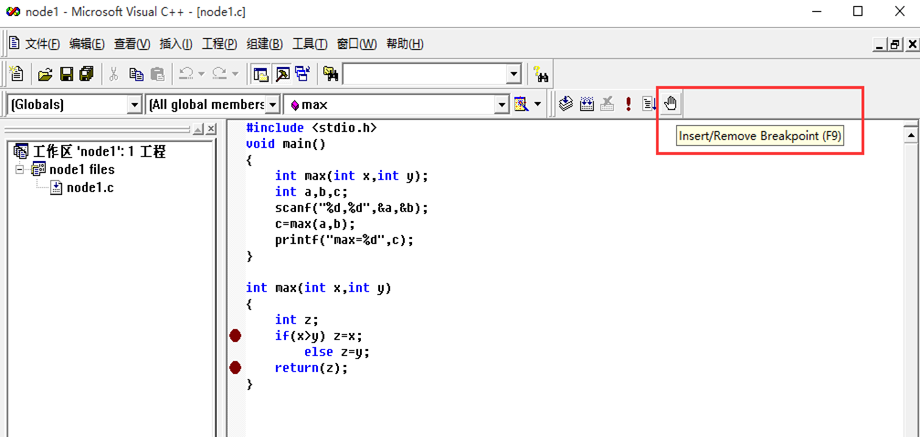Click the Open file folder icon
Screen dimensions: 920x437
click(x=45, y=74)
